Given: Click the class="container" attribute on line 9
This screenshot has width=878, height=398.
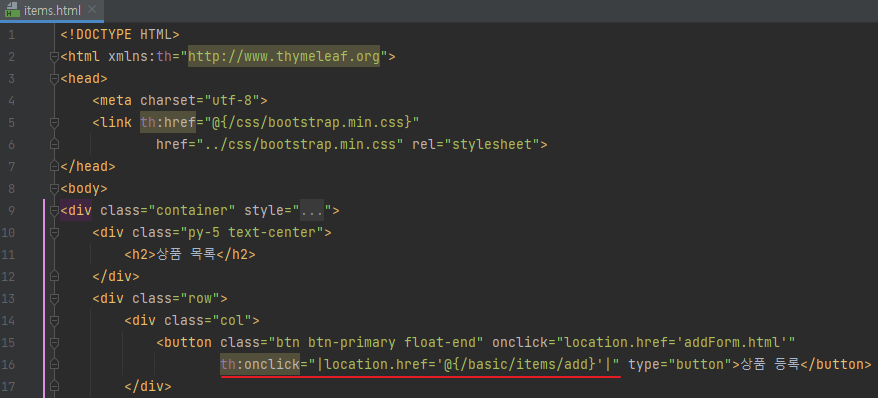Looking at the screenshot, I should point(167,211).
